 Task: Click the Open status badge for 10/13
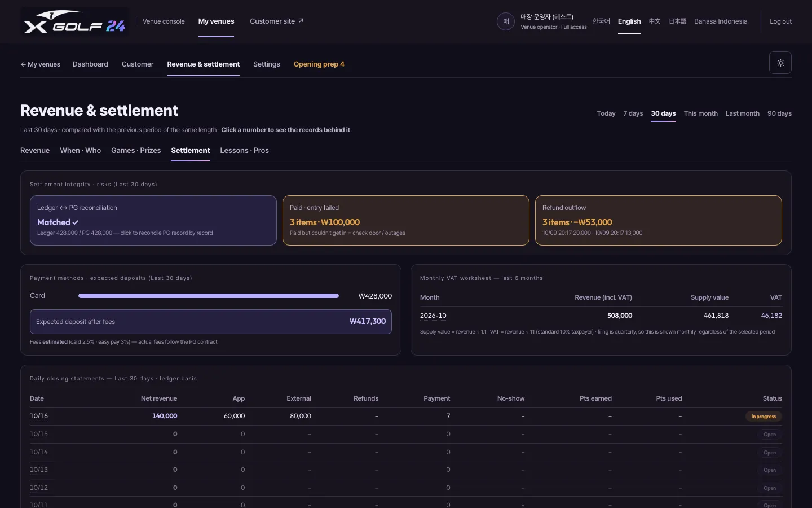770,470
